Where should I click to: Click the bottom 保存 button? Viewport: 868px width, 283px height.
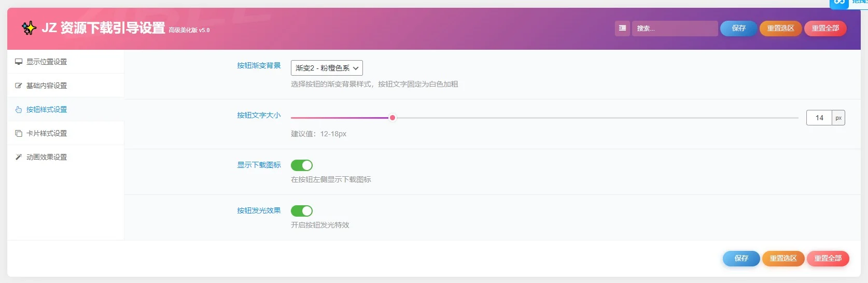pos(741,258)
